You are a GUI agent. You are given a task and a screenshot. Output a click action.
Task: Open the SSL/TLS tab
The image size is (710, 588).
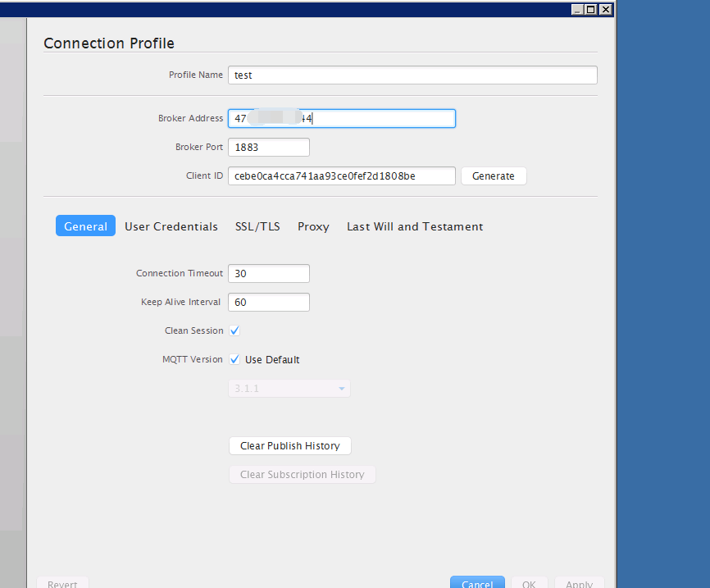pos(257,226)
